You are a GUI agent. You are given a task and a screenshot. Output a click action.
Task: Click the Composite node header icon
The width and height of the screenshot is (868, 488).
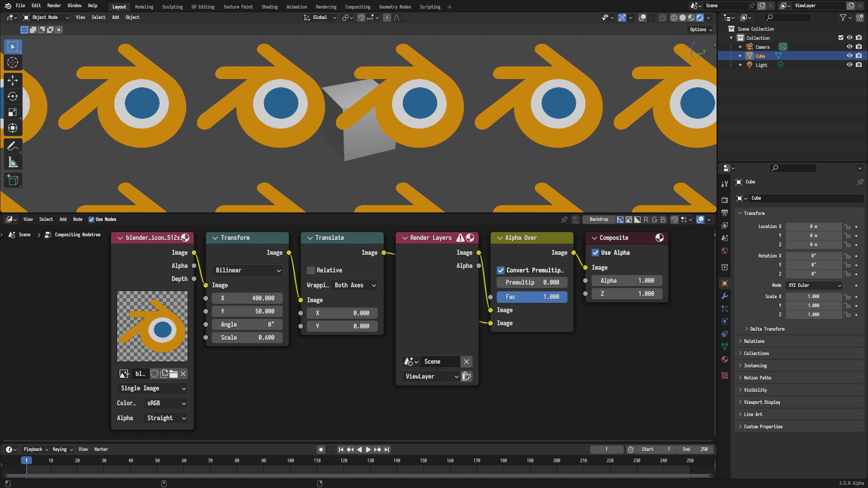tap(660, 238)
